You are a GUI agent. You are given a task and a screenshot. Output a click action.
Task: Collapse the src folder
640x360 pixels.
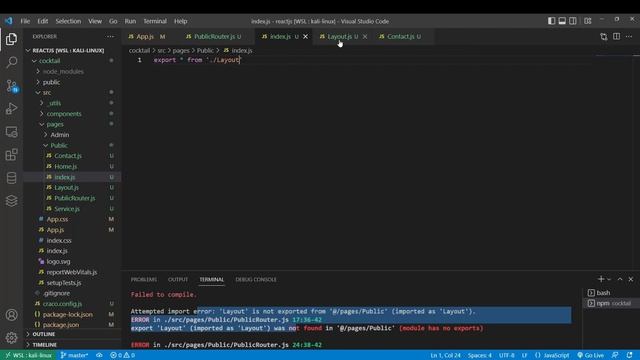pyautogui.click(x=47, y=93)
